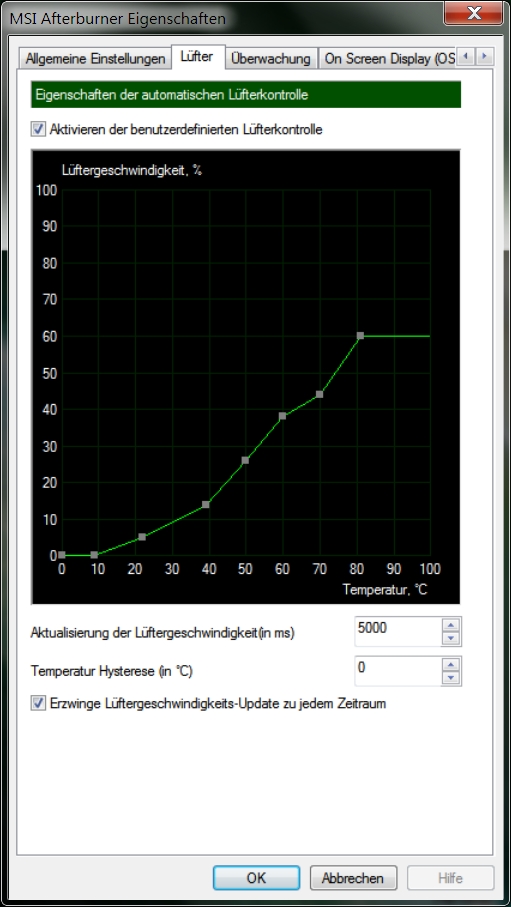
Task: Click the Aktualisierung der Lüftergeschwindigkeit input field
Action: (397, 632)
